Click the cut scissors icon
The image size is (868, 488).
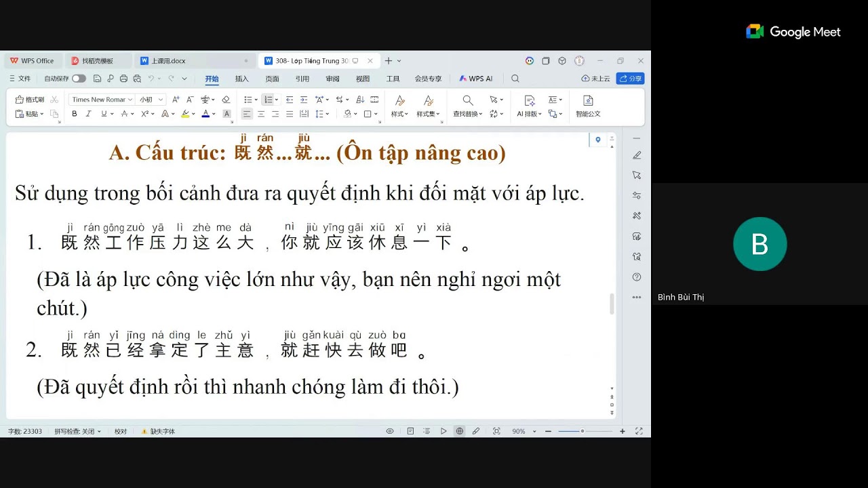coord(54,100)
